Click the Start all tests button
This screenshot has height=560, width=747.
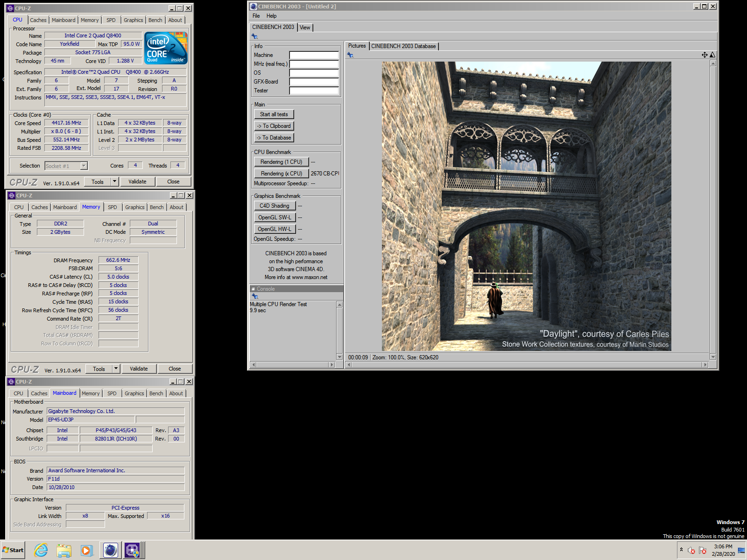pyautogui.click(x=274, y=114)
